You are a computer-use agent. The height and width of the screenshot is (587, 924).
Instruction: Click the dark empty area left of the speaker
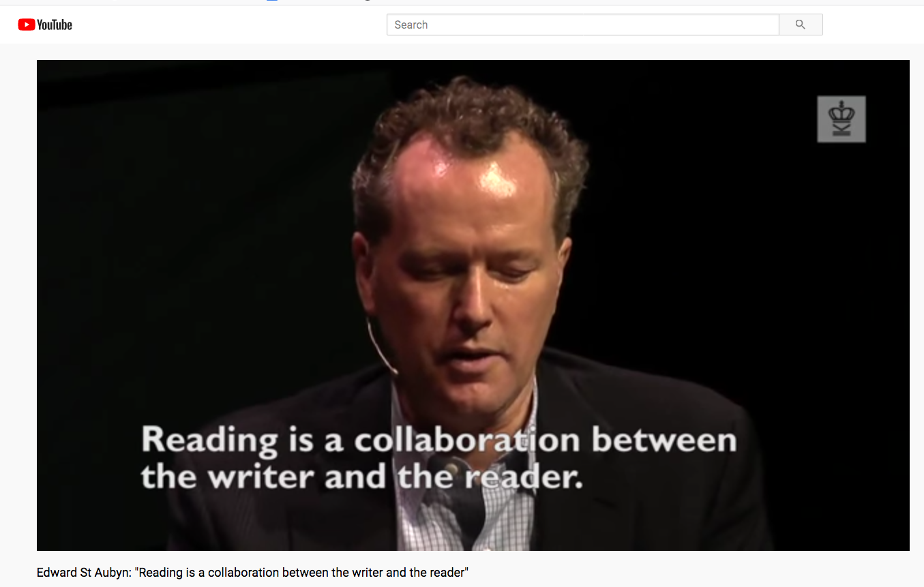click(x=191, y=239)
